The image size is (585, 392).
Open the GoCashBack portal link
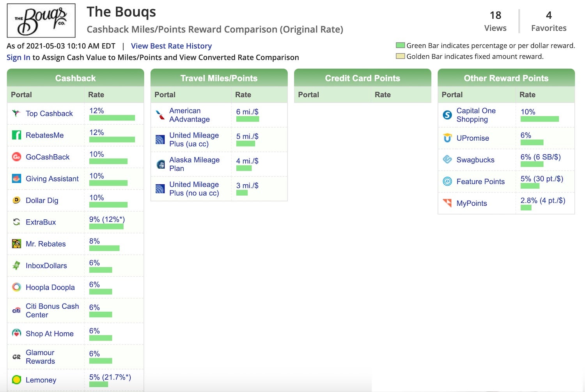coord(48,157)
